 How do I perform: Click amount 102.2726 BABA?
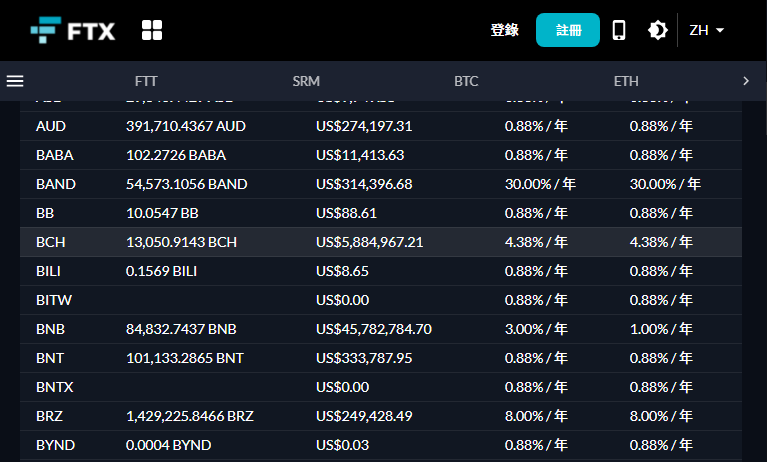[x=176, y=155]
